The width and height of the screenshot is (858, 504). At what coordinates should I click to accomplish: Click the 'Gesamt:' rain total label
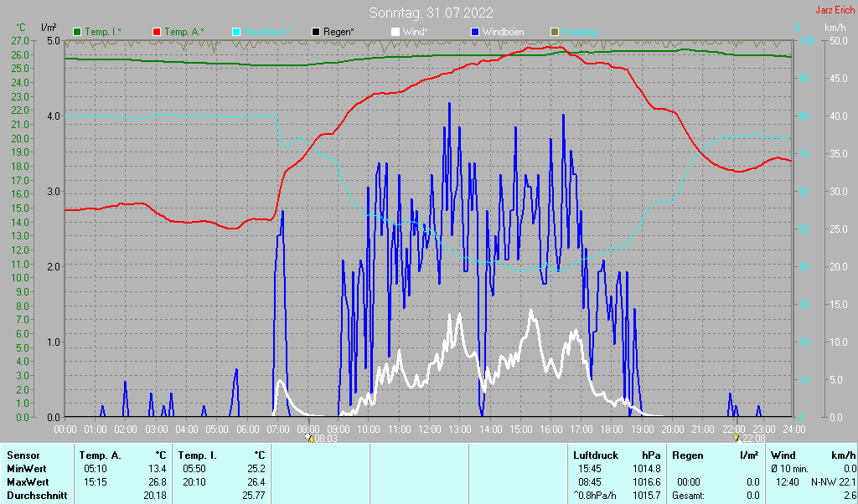point(689,496)
